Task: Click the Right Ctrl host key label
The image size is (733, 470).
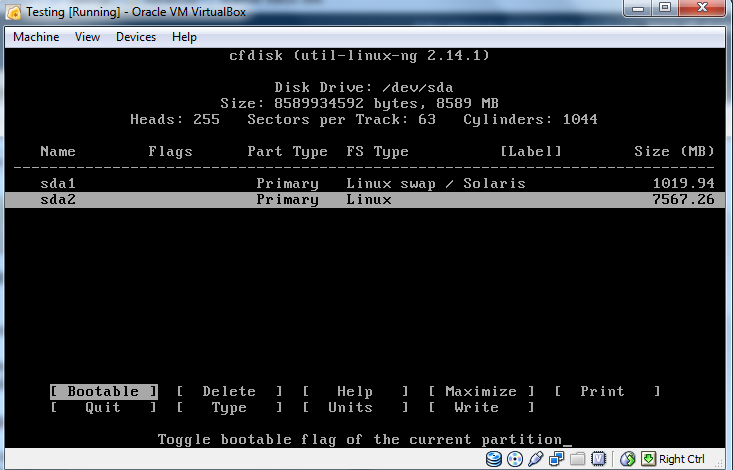Action: [x=682, y=459]
